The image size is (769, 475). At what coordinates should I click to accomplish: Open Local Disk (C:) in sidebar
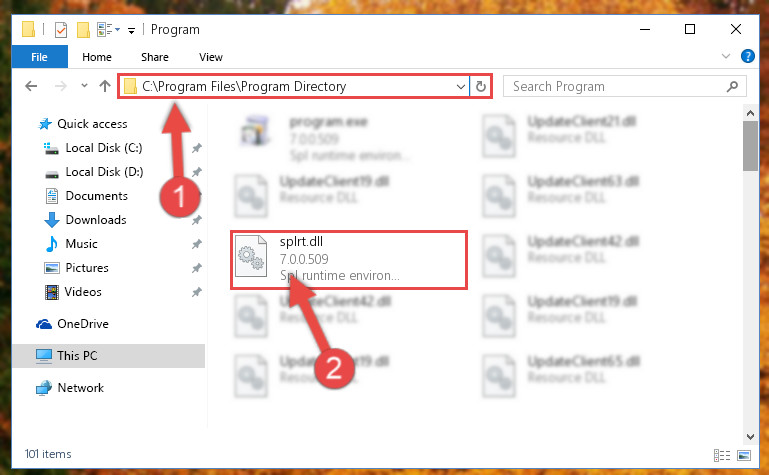click(104, 148)
